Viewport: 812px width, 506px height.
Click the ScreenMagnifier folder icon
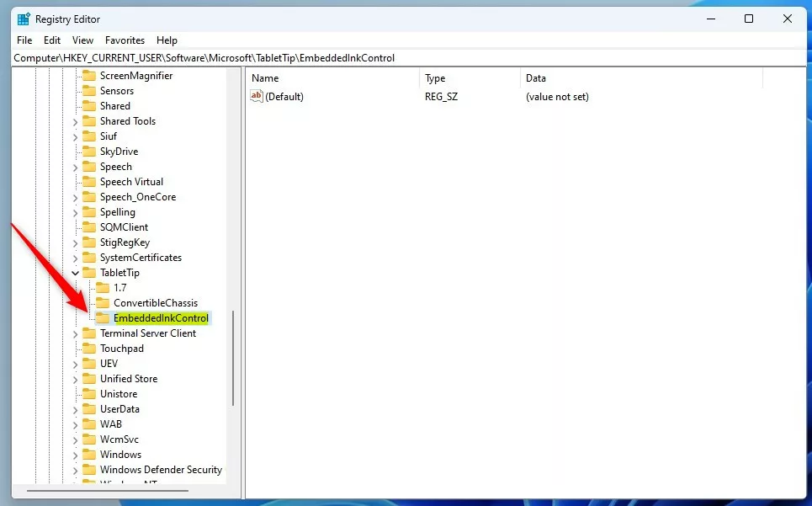click(89, 76)
